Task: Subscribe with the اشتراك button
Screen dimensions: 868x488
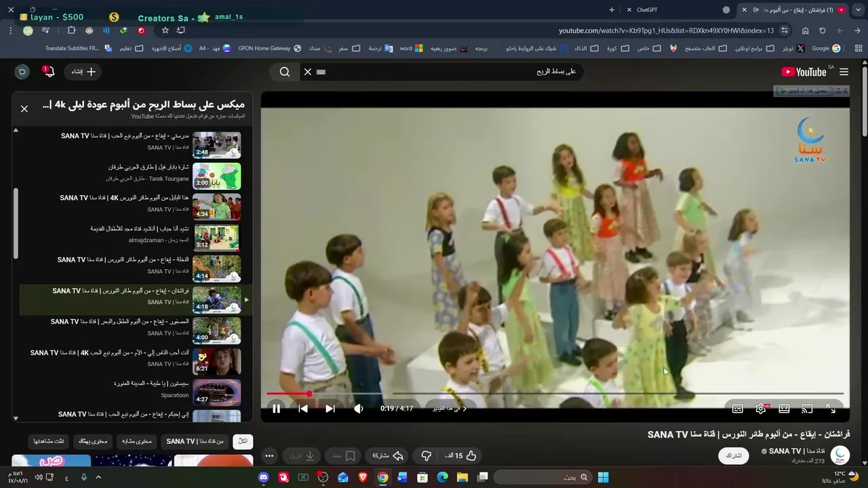Action: tap(734, 455)
